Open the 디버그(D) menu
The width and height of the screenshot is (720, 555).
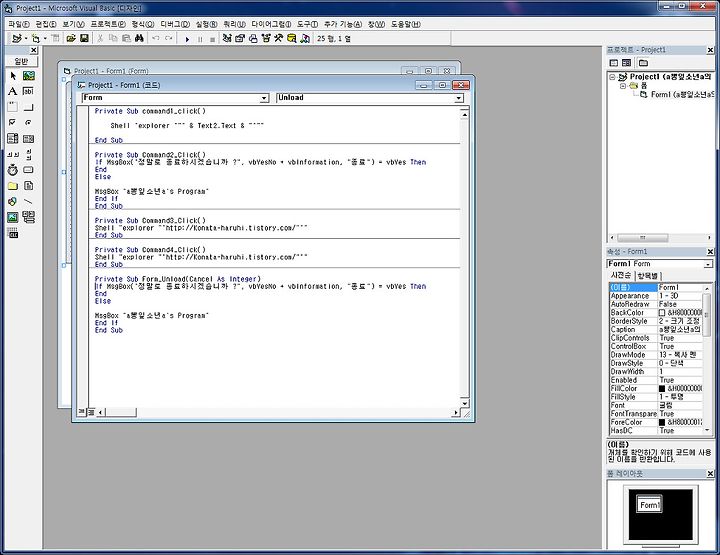click(175, 24)
